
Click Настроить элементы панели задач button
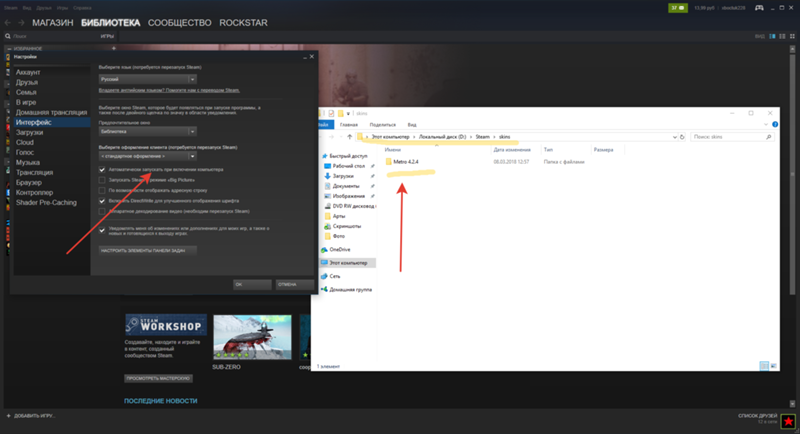click(147, 250)
